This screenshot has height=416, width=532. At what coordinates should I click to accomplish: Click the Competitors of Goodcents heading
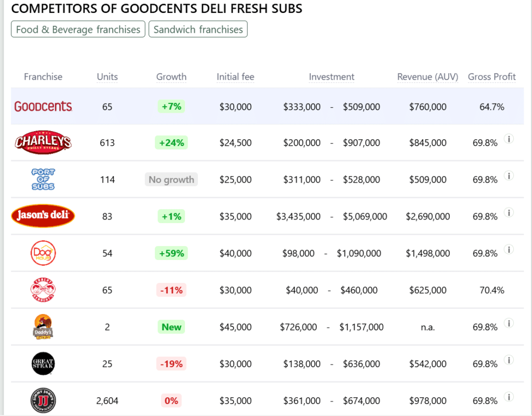coord(156,8)
